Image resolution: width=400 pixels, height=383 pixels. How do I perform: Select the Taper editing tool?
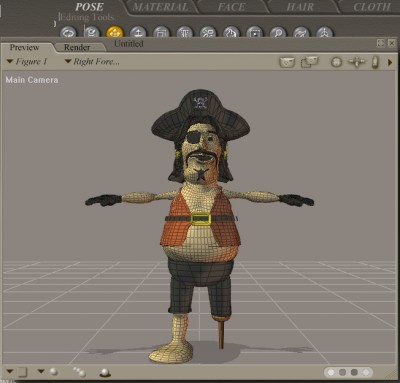185,33
